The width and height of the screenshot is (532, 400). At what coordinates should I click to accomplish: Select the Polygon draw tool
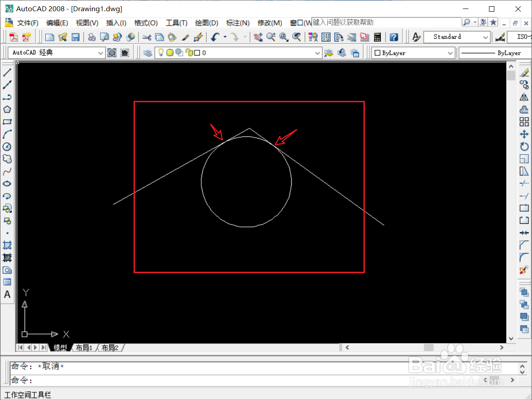coord(7,109)
